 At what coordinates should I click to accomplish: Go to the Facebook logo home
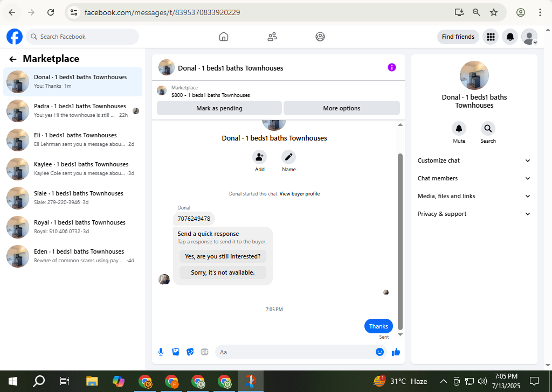[15, 37]
